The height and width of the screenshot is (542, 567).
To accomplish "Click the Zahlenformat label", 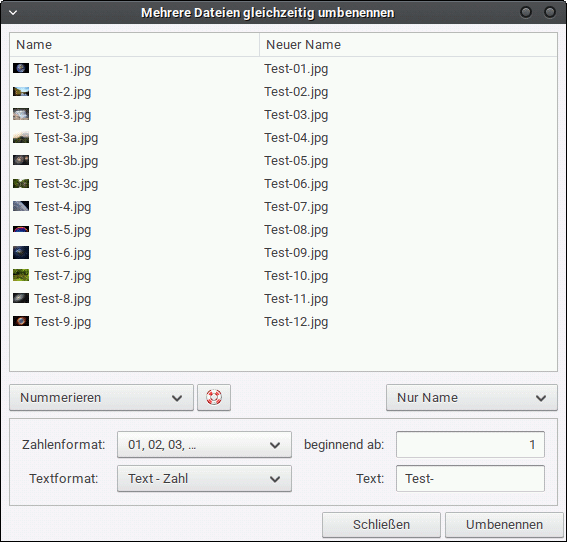I will coord(64,444).
